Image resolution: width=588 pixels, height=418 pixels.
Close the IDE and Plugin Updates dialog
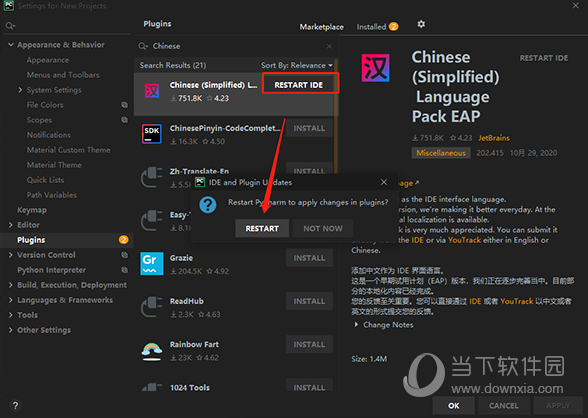(x=384, y=182)
